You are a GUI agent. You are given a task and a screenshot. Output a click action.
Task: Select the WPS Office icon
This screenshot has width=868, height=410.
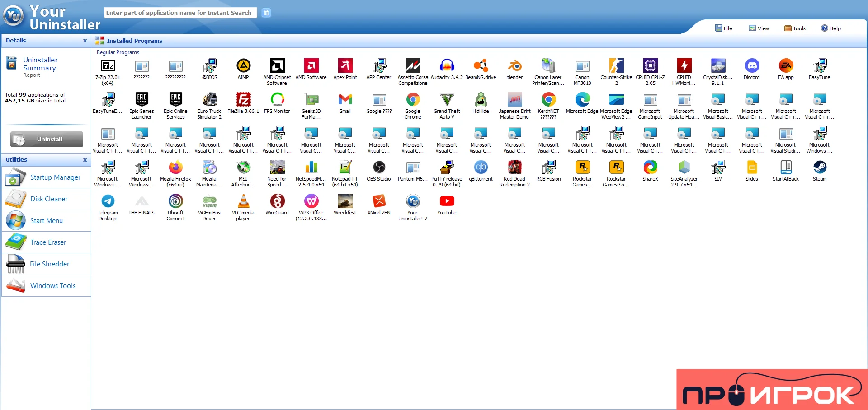[311, 201]
